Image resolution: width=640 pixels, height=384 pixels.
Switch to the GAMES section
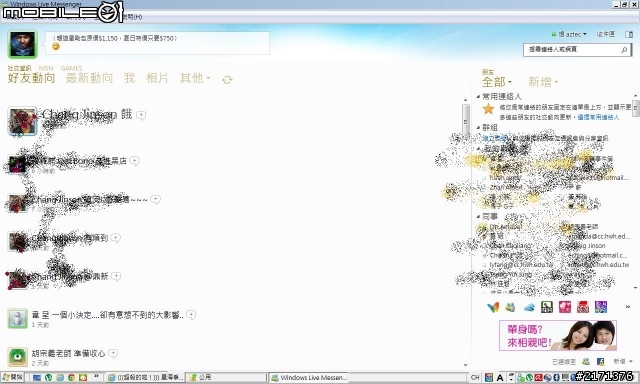[x=71, y=68]
